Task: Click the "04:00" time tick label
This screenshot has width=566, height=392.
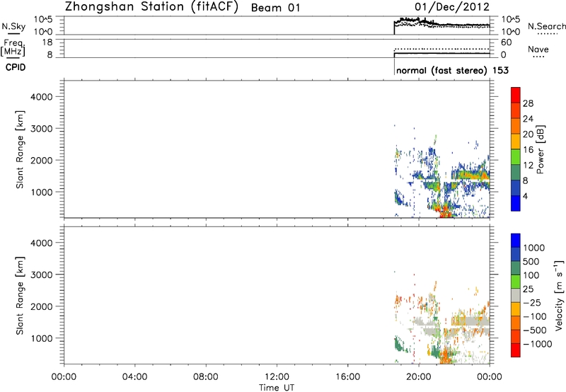Action: [x=134, y=377]
